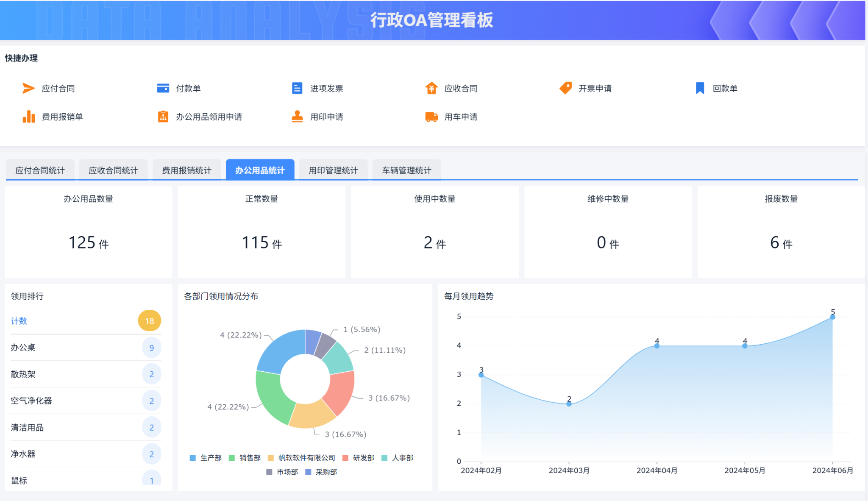The image size is (868, 501).
Task: Click the 开票申请 tag icon
Action: pos(566,88)
